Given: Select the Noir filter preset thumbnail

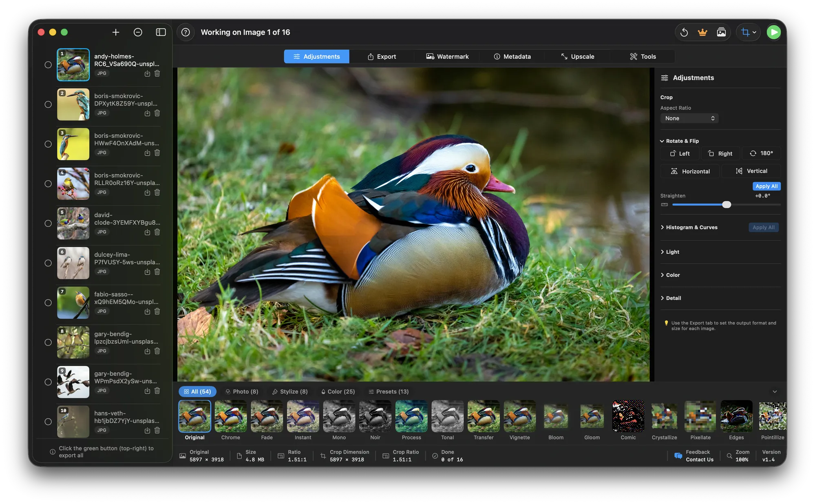Looking at the screenshot, I should tap(375, 417).
